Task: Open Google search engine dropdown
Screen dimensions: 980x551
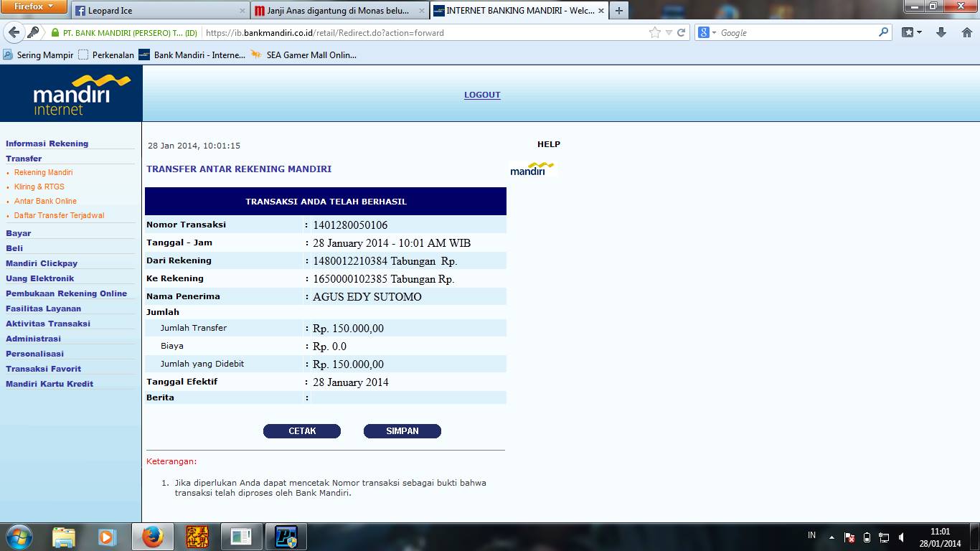Action: point(707,32)
